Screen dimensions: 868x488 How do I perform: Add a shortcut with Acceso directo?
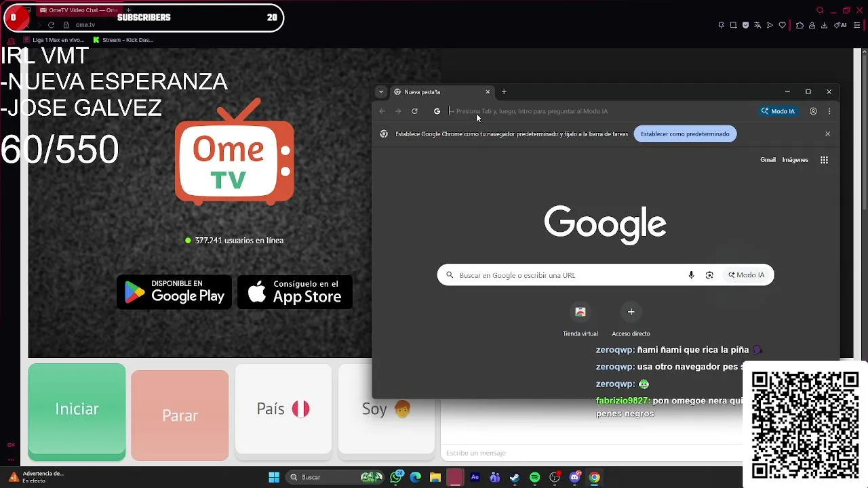coord(631,320)
